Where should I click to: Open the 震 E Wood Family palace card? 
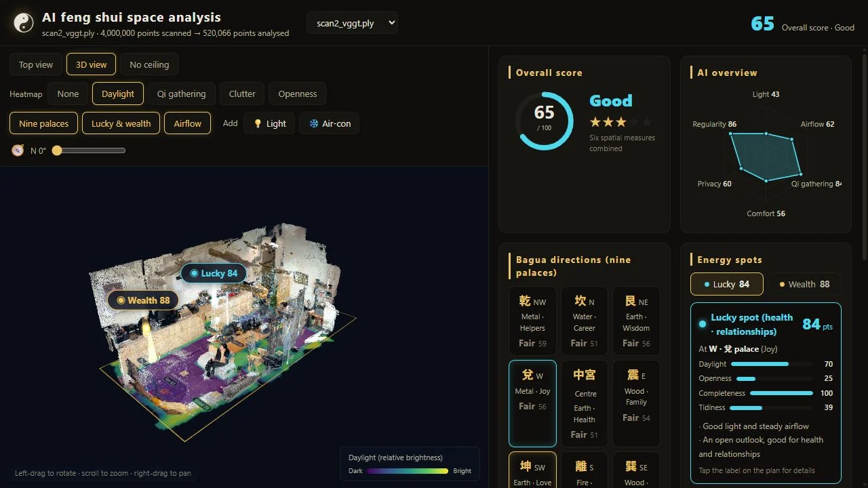(636, 403)
